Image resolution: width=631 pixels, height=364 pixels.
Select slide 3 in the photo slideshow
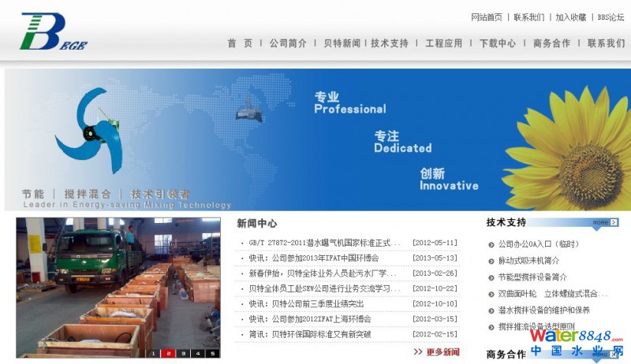tap(181, 353)
